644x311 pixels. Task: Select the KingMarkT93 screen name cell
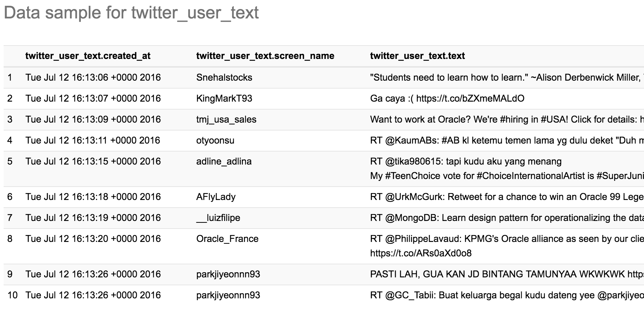(x=224, y=98)
